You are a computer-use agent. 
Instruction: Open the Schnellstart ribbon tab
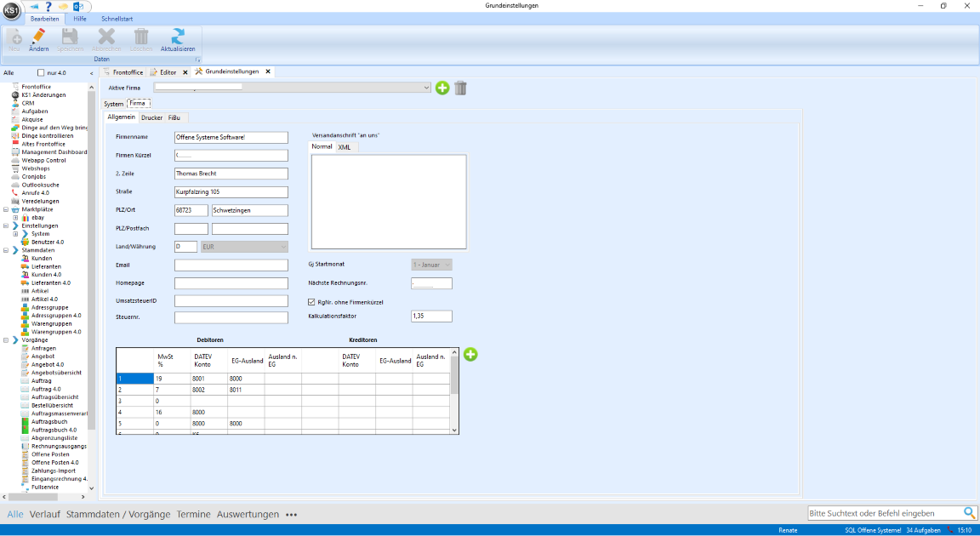pyautogui.click(x=116, y=18)
